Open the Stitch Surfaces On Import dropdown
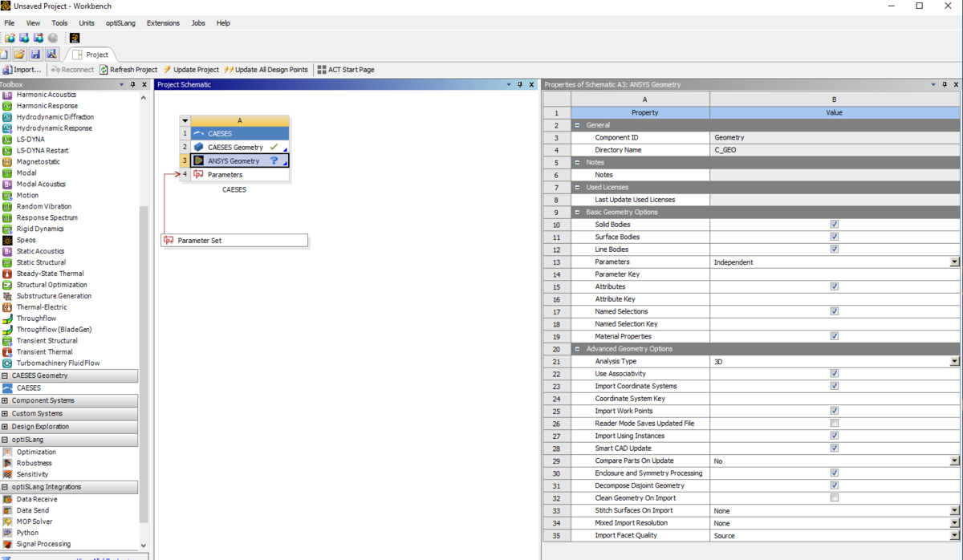 pyautogui.click(x=954, y=511)
